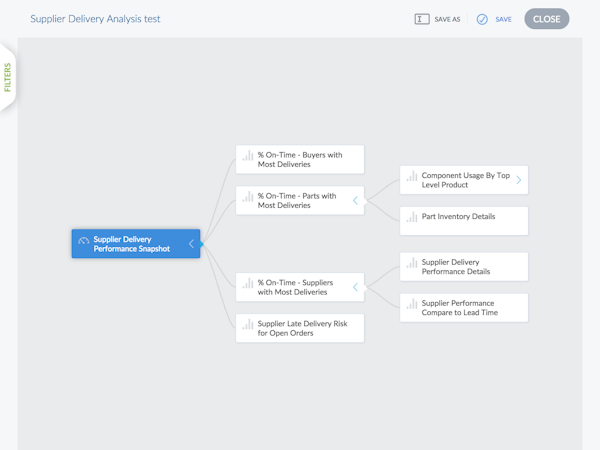Image resolution: width=600 pixels, height=450 pixels.
Task: Click bar chart icon on Part Inventory Details
Action: click(x=411, y=217)
